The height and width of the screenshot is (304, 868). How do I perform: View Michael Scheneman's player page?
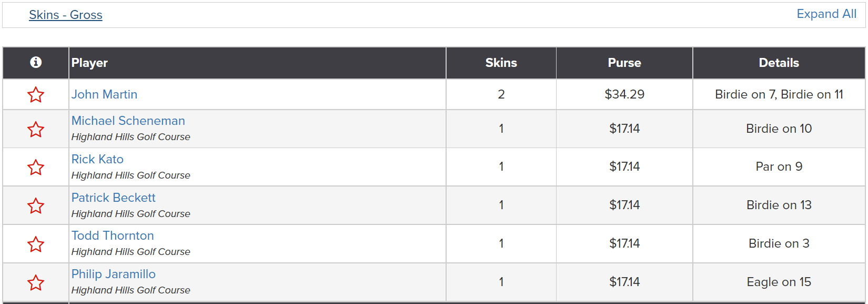point(128,121)
